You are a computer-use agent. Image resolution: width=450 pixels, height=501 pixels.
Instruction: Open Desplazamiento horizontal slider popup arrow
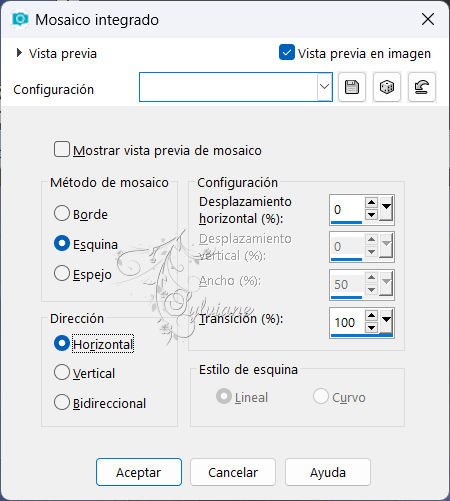coord(386,209)
